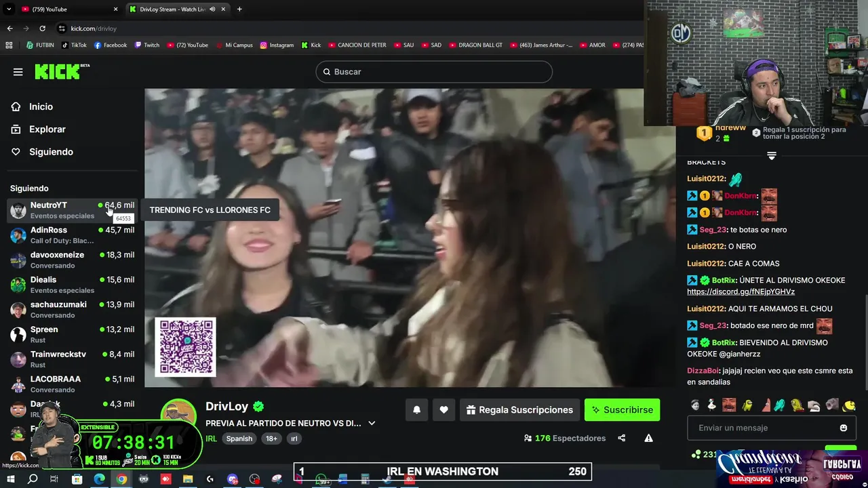
Task: Open the FUTBIN bookmark
Action: tap(40, 45)
